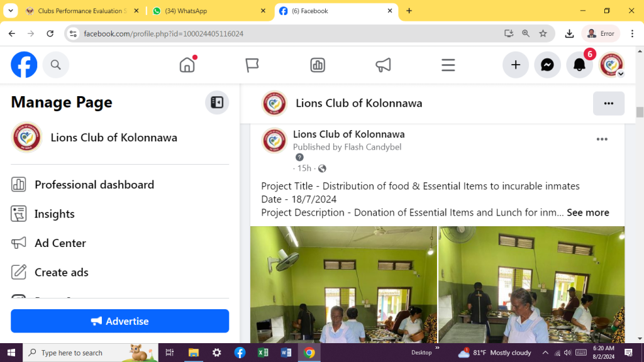Click the page vertical scrollbar thumb

tap(640, 112)
